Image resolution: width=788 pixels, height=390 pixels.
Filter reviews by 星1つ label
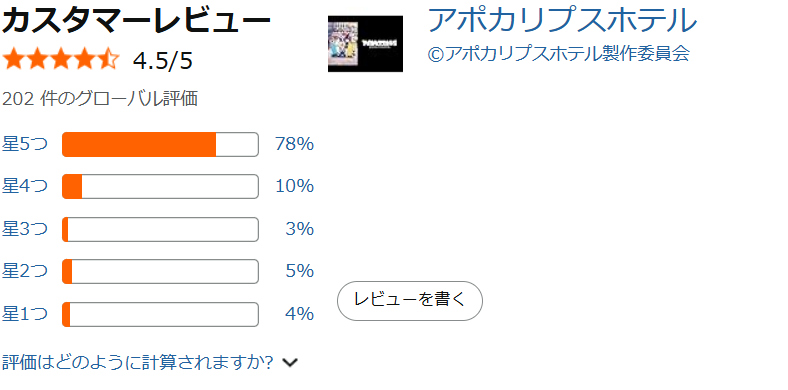(x=25, y=314)
